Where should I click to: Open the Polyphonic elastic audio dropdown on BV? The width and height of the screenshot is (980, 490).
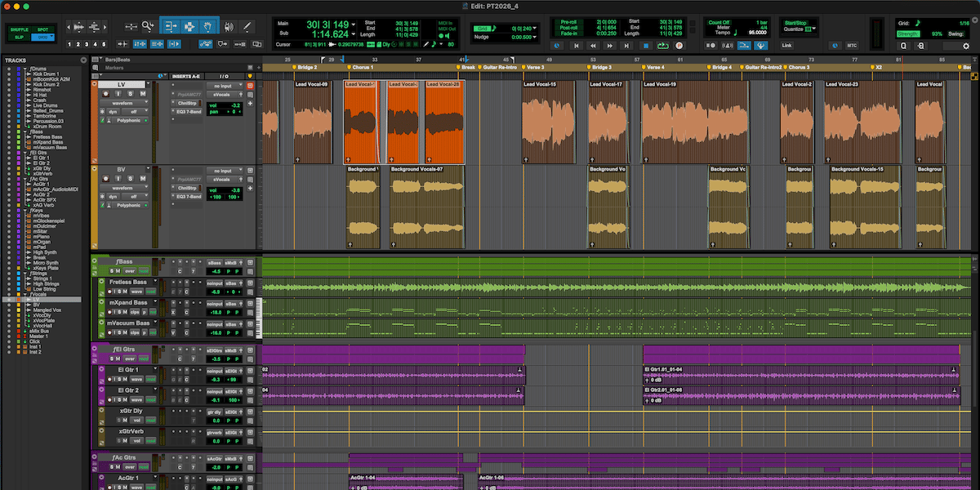coord(128,206)
